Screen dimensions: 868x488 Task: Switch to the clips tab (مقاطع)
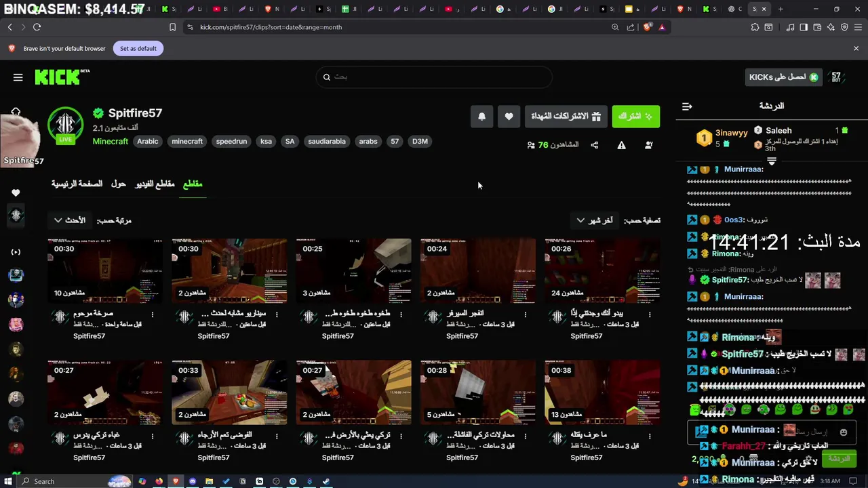click(193, 184)
